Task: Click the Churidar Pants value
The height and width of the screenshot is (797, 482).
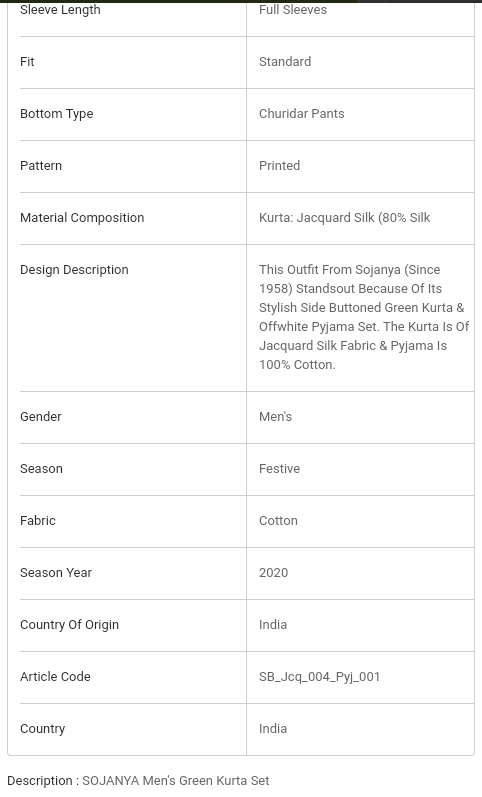Action: (302, 114)
